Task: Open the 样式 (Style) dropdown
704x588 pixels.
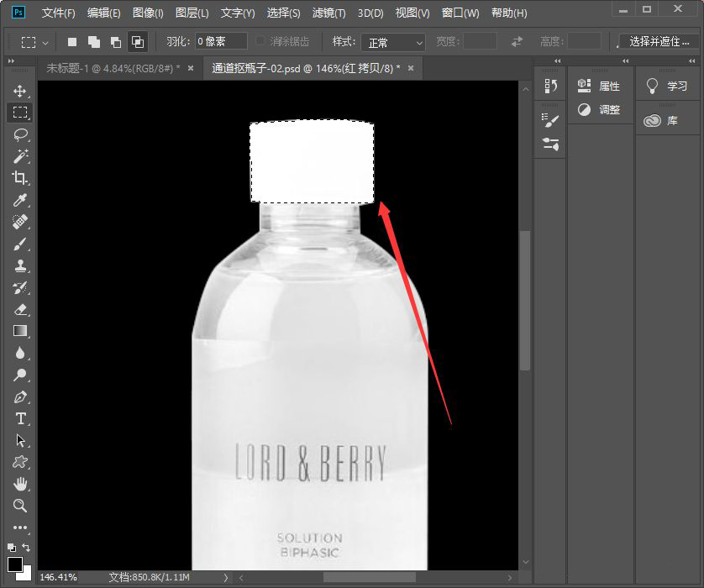Action: (394, 42)
